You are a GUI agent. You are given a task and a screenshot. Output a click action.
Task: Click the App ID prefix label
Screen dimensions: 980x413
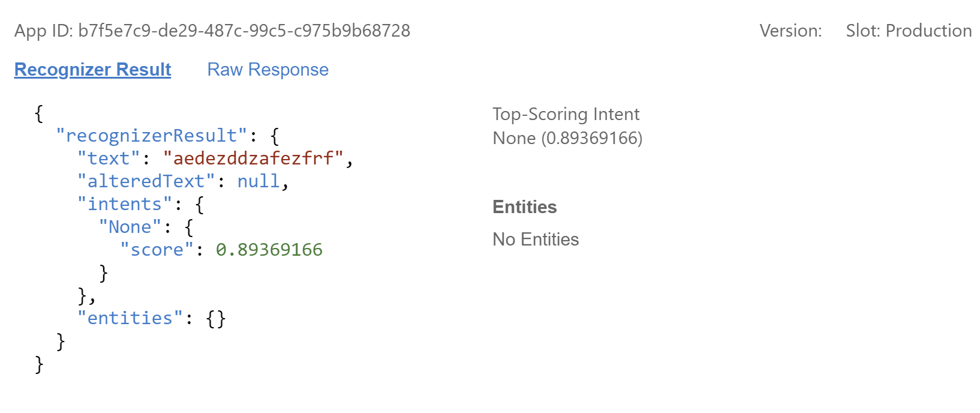pyautogui.click(x=44, y=30)
